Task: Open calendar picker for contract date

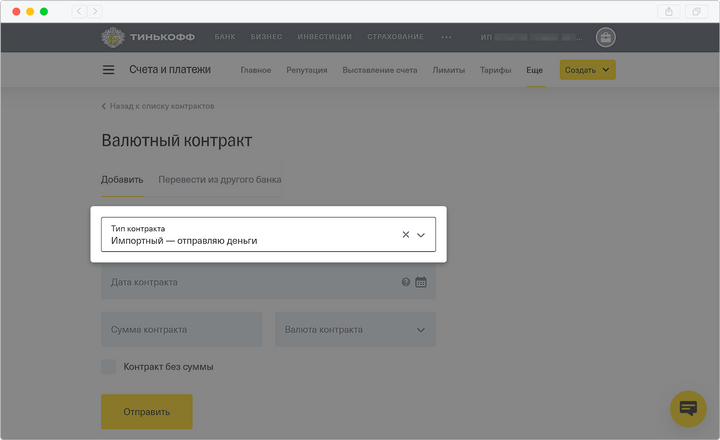Action: 421,282
